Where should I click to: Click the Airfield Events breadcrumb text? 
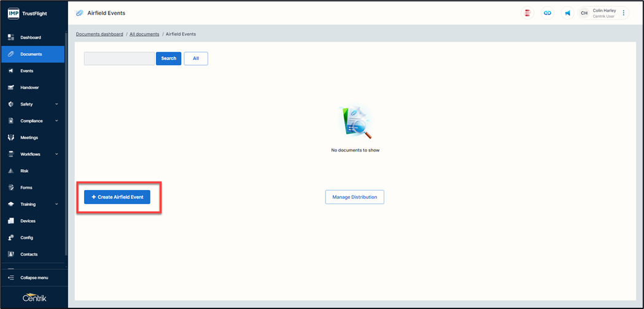pos(180,34)
